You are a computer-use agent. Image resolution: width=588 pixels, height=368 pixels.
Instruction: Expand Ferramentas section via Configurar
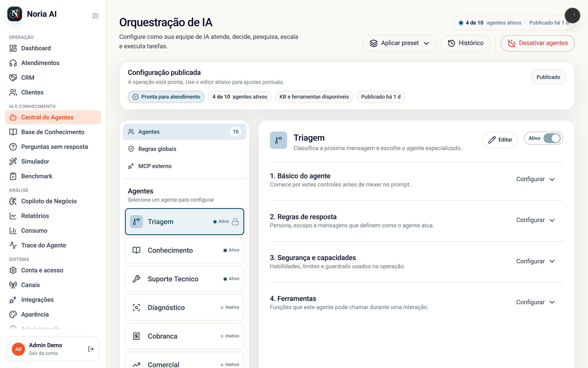click(x=536, y=302)
